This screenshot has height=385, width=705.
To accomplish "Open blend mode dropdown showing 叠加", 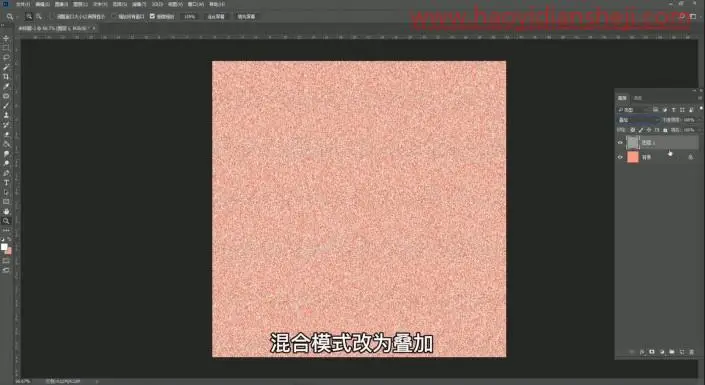I will (638, 120).
